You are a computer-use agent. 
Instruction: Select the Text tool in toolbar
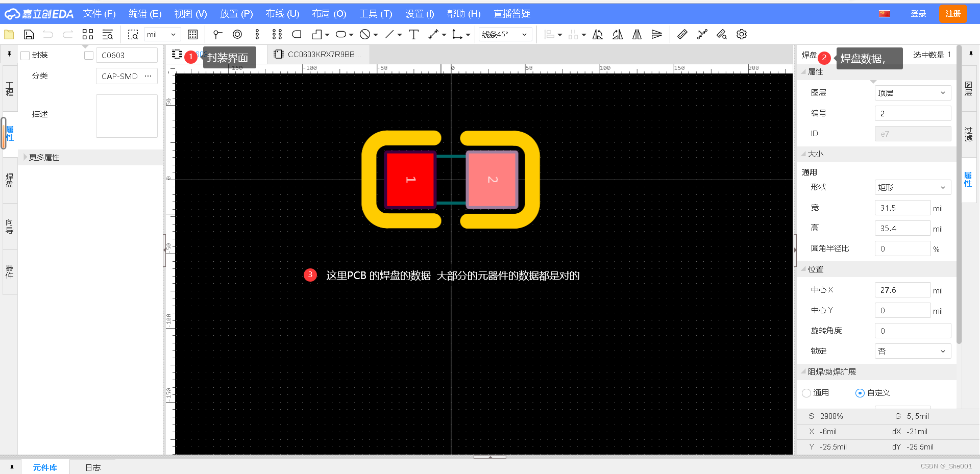(414, 35)
